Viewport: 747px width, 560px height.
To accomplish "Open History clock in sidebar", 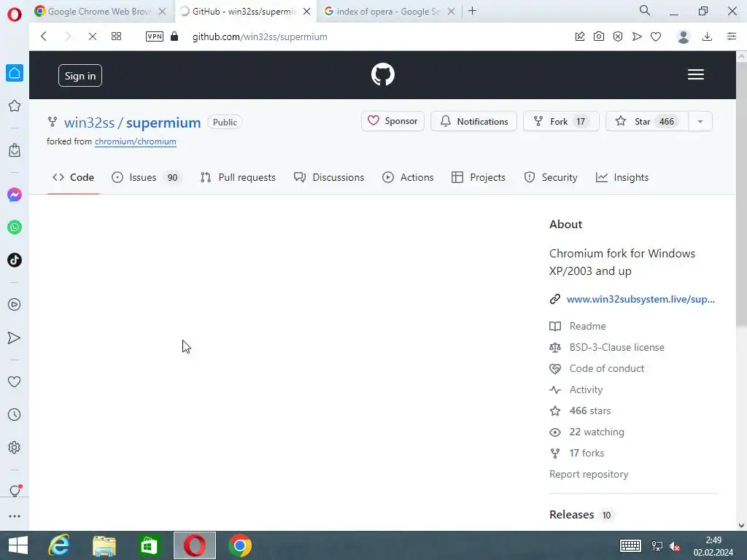I will [x=15, y=414].
